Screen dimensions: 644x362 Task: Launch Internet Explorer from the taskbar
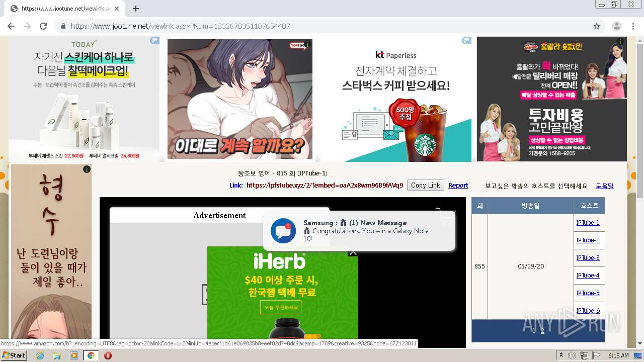pyautogui.click(x=40, y=355)
